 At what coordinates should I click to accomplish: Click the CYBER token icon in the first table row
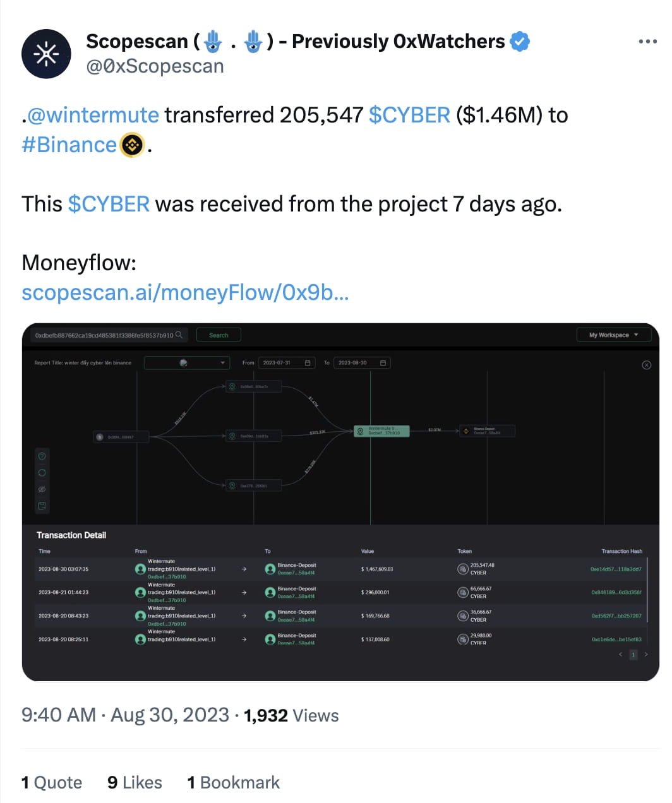coord(462,569)
